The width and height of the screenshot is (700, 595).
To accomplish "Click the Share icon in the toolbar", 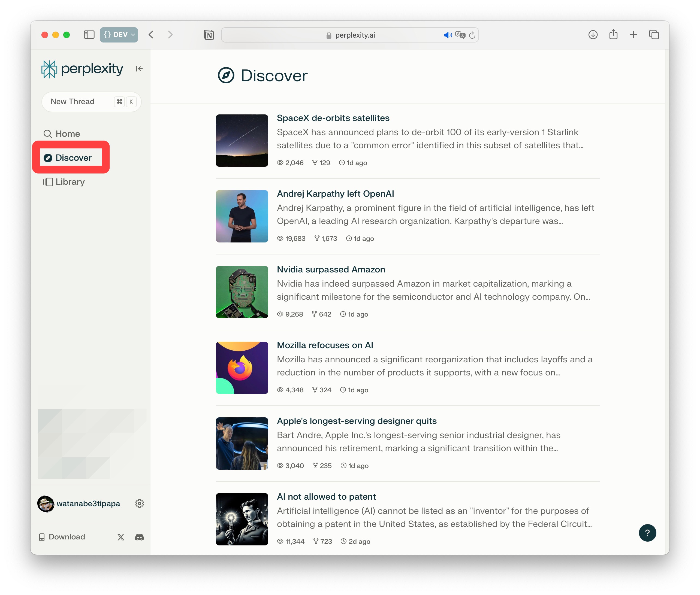I will coord(613,34).
